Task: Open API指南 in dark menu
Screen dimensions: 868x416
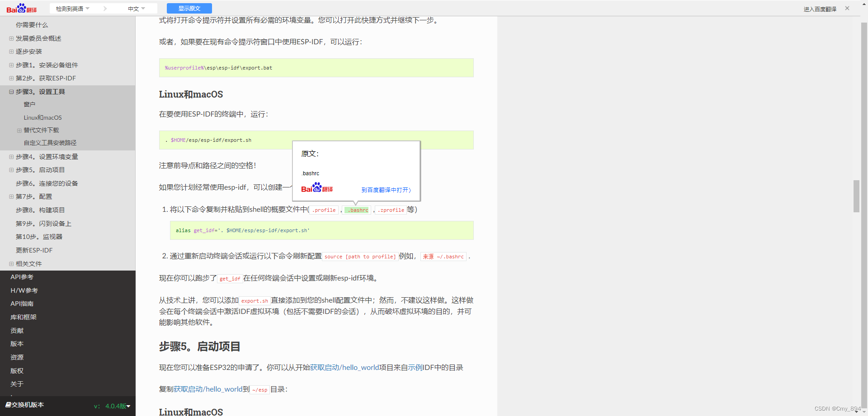Action: pos(22,304)
